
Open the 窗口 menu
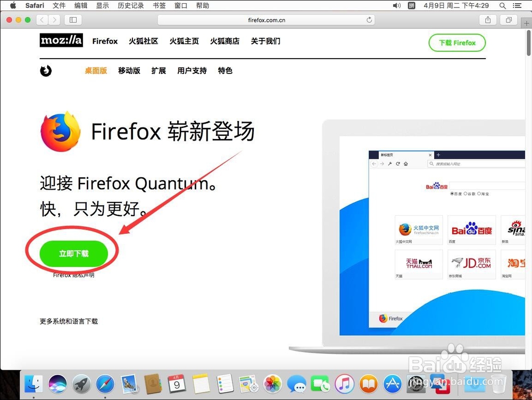point(181,5)
